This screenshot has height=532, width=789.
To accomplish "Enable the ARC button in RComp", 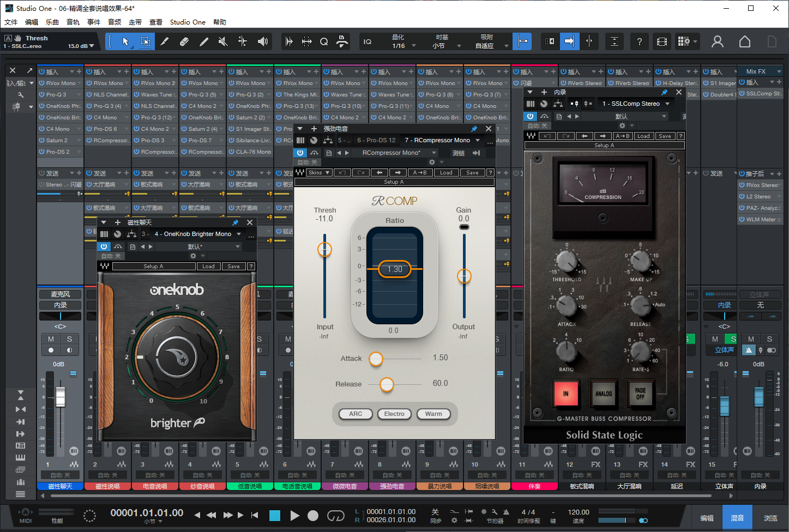I will [356, 414].
